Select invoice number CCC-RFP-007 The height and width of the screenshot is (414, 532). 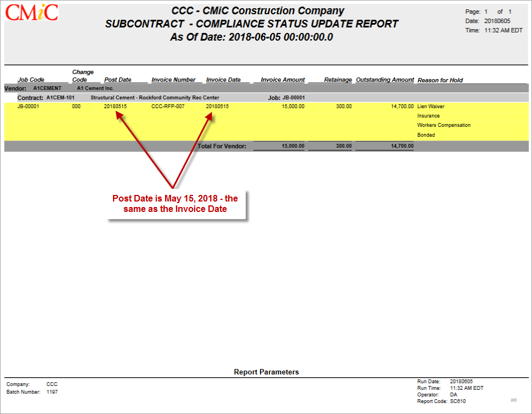[x=168, y=107]
